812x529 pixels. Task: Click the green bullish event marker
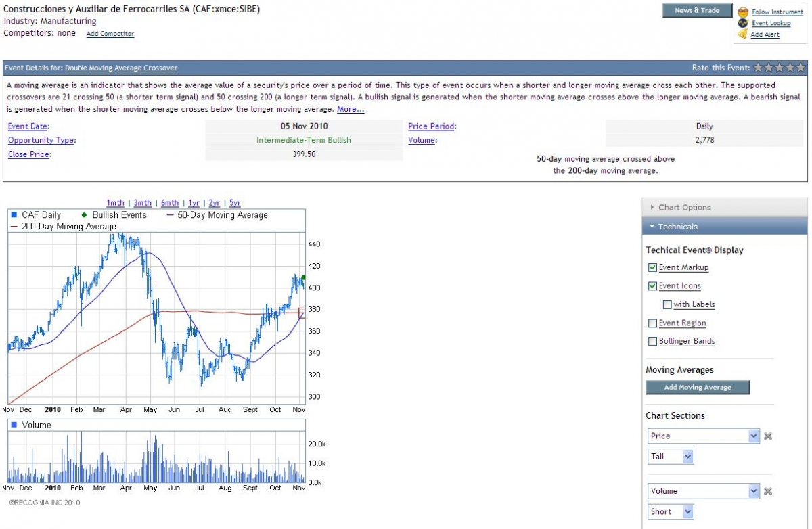(x=303, y=277)
